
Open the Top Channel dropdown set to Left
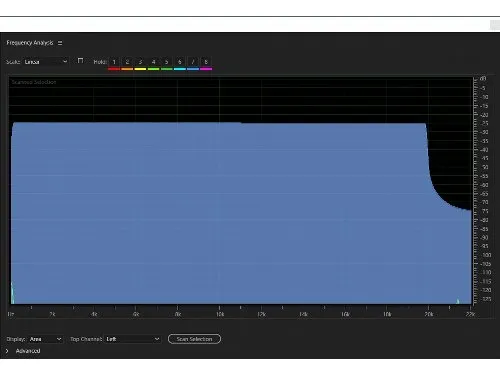(132, 339)
